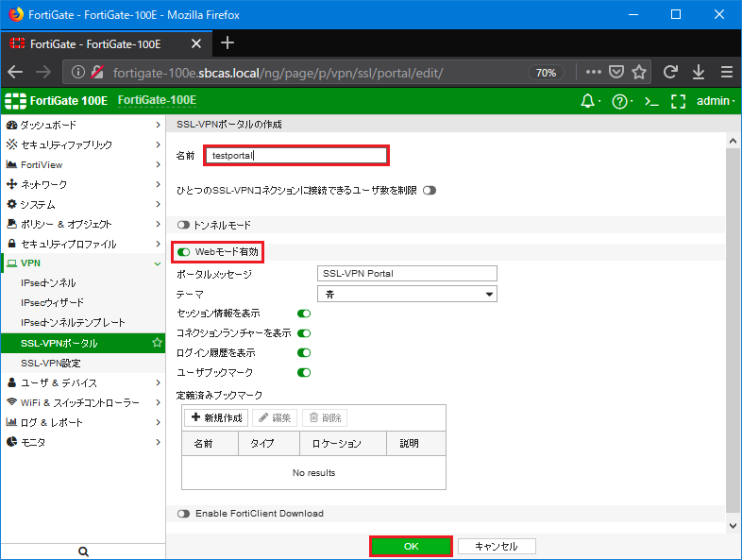This screenshot has width=742, height=560.
Task: Open the page actions three-dots icon
Action: [x=594, y=72]
